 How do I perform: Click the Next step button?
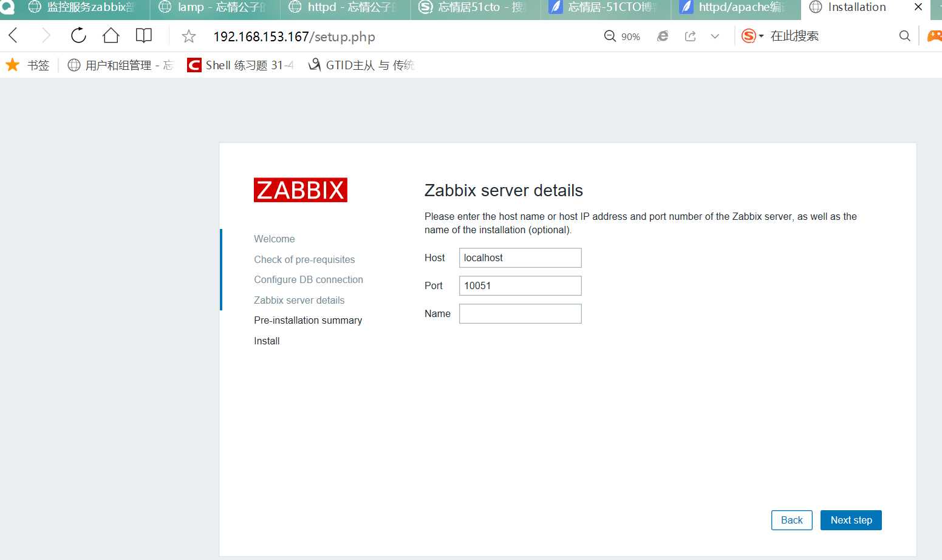click(851, 520)
